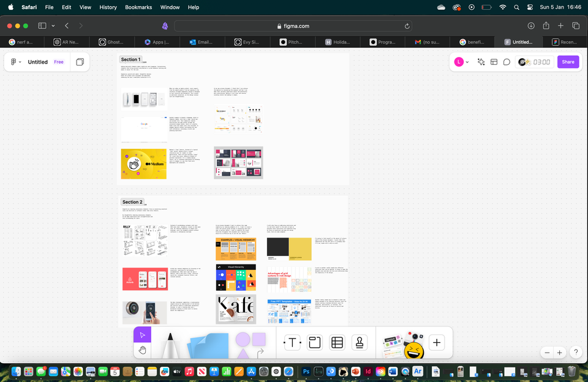Open the AI sparkle actions icon
This screenshot has width=588, height=382.
click(x=481, y=62)
